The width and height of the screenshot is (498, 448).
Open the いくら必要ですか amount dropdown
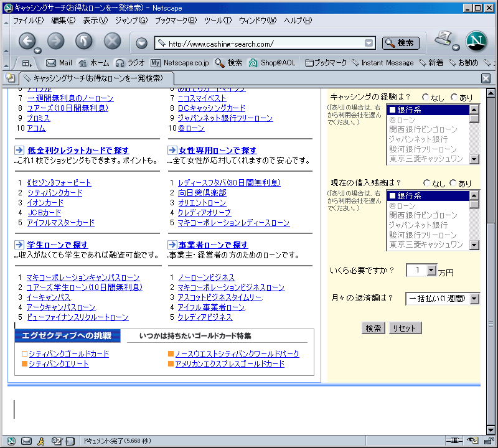pyautogui.click(x=431, y=270)
